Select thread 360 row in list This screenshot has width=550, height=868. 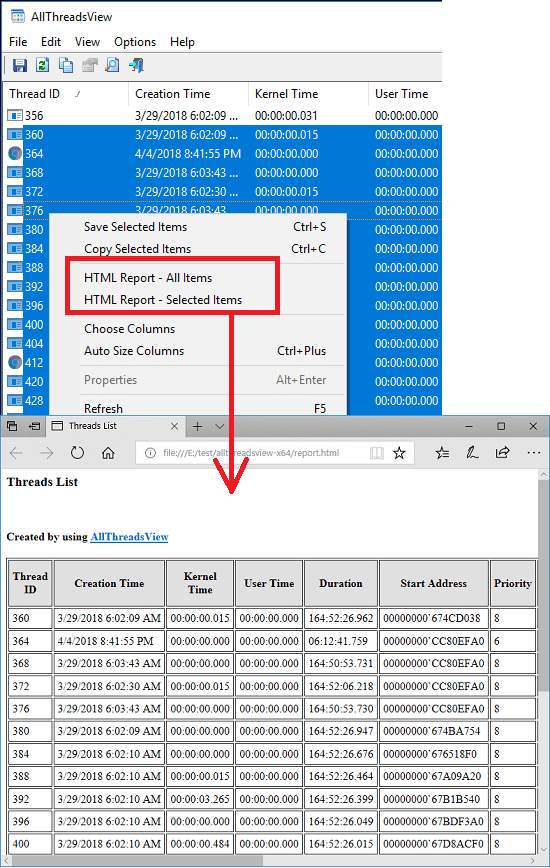[222, 135]
